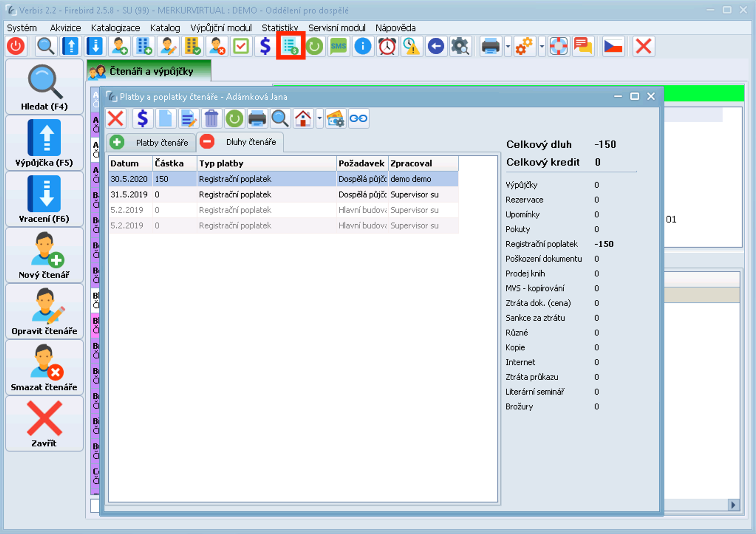Open the Systém menu

click(22, 28)
